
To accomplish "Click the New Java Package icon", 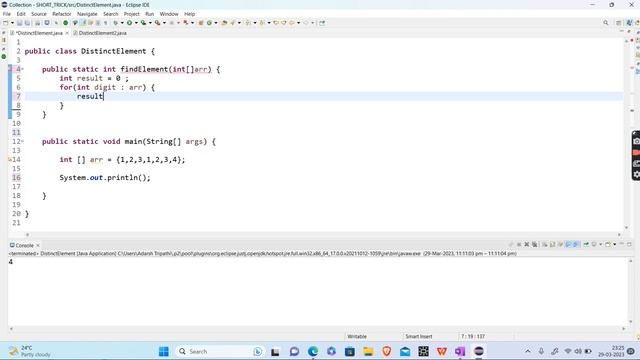I will pyautogui.click(x=201, y=23).
